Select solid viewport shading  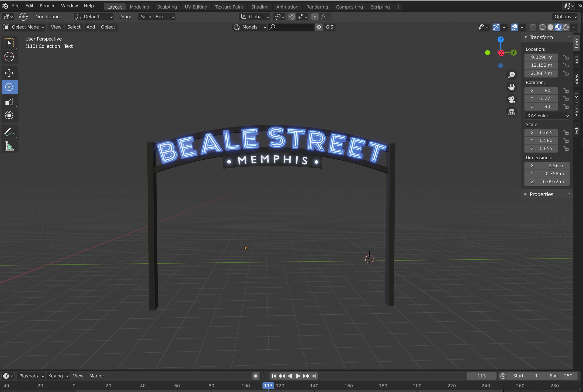(x=550, y=27)
